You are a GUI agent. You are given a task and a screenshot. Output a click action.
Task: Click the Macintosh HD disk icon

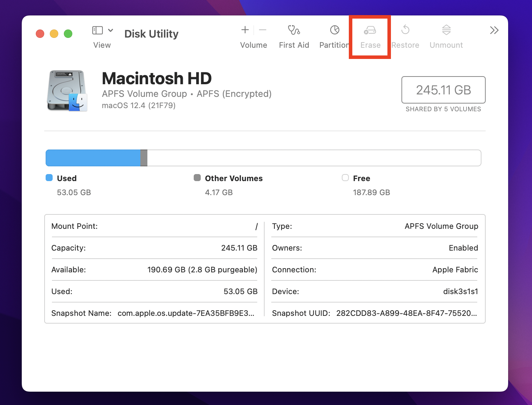click(67, 91)
